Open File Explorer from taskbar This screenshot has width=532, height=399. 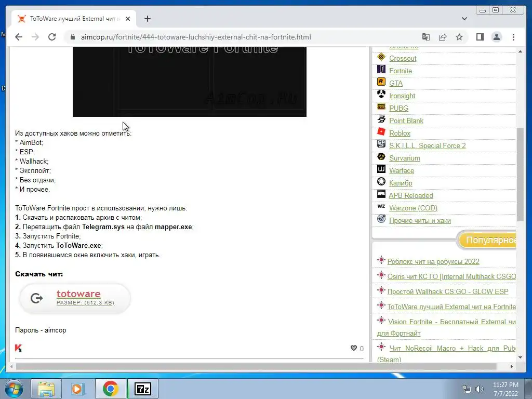click(46, 389)
